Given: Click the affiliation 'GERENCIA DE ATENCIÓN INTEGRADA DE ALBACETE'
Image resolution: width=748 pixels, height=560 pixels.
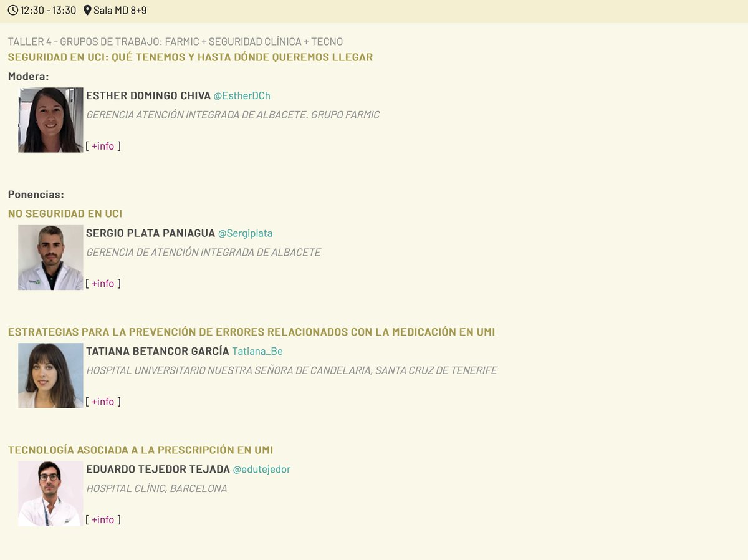Looking at the screenshot, I should coord(203,253).
